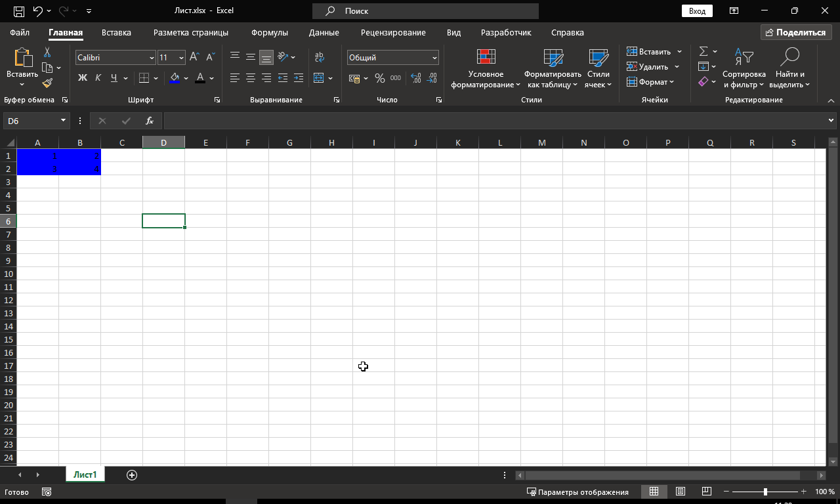
Task: Activate the Формат по образцу brush icon
Action: tap(48, 83)
